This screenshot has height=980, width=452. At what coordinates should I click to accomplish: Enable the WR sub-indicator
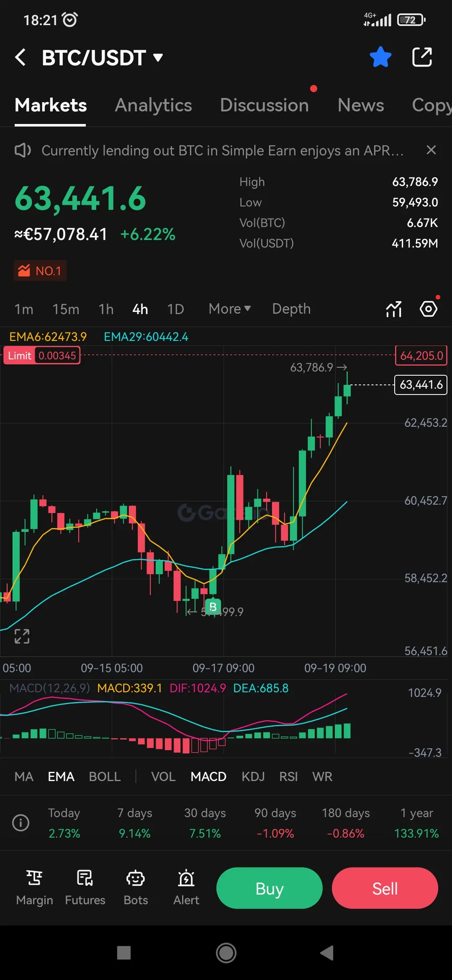322,776
